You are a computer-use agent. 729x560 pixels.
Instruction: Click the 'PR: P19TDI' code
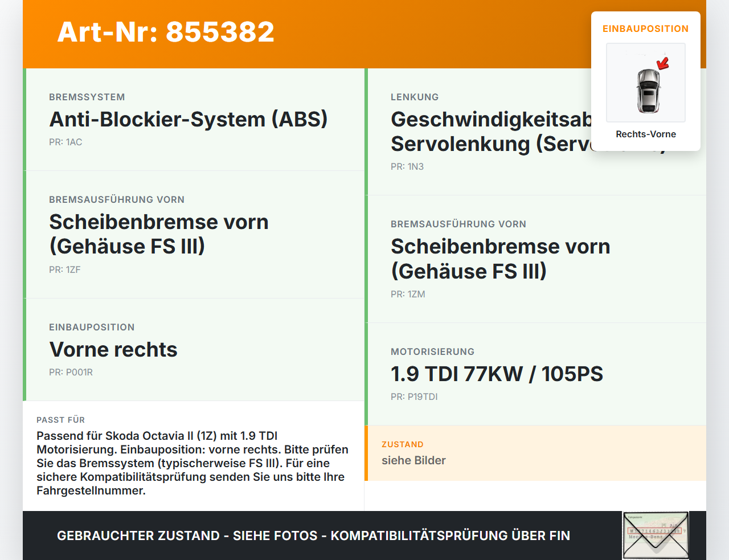tap(414, 397)
